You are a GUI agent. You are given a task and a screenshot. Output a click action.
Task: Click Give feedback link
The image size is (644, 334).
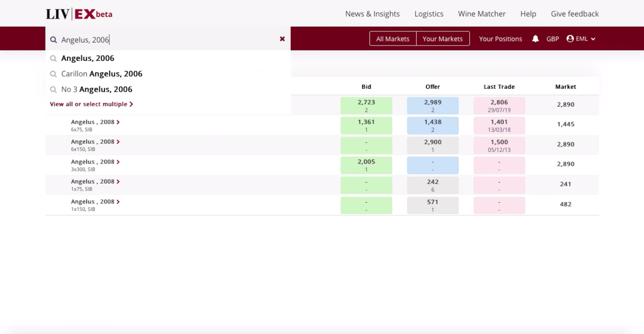pyautogui.click(x=575, y=14)
